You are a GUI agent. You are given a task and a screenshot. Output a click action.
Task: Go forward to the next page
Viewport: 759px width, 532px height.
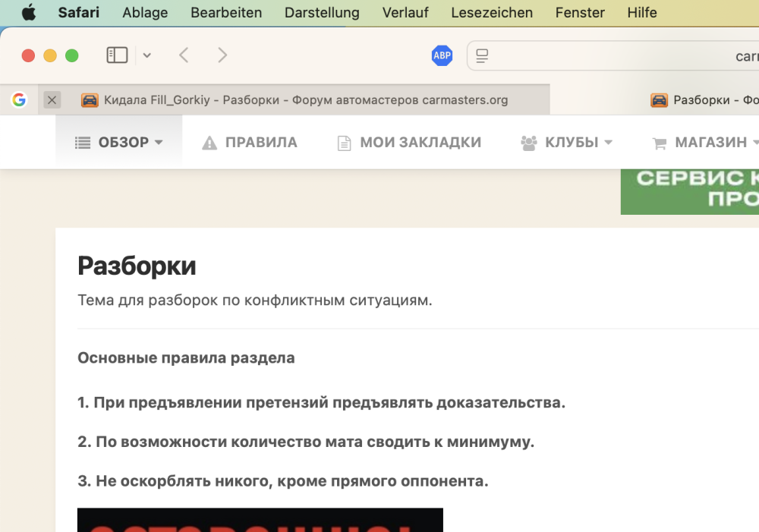(222, 55)
